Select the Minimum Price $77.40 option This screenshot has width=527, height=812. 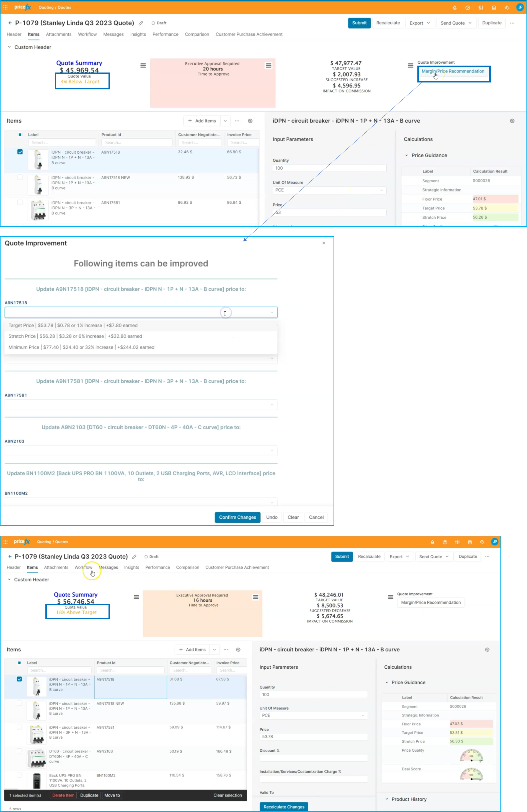pyautogui.click(x=81, y=347)
